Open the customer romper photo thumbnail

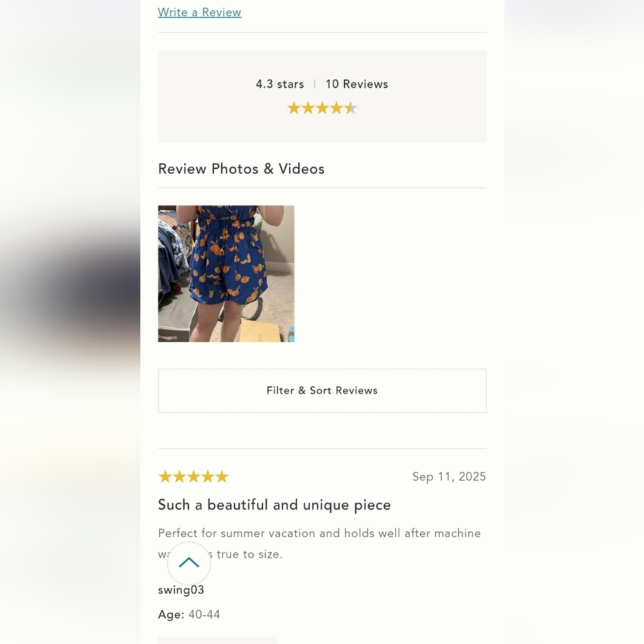coord(226,274)
